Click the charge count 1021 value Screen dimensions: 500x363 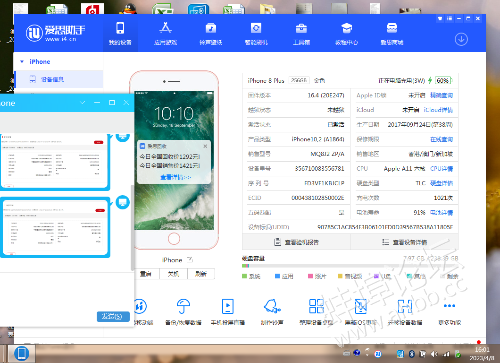click(443, 198)
